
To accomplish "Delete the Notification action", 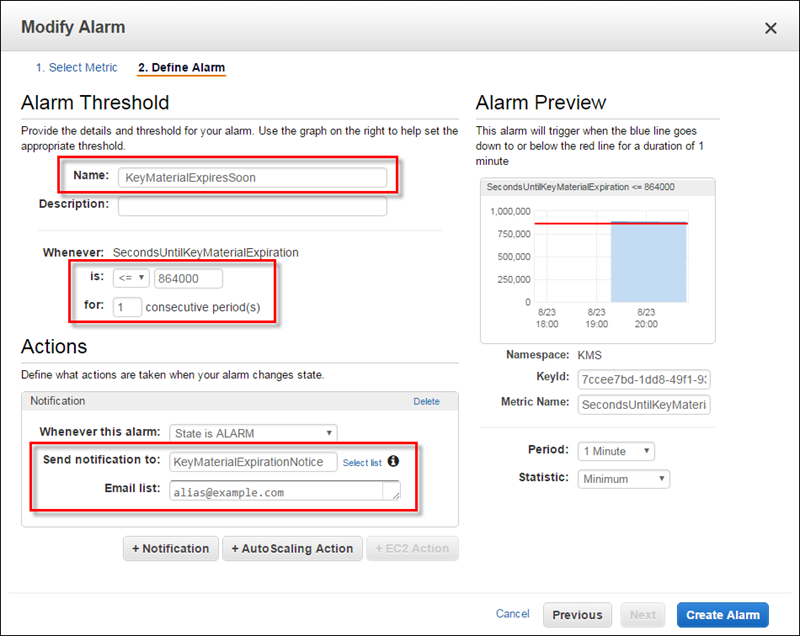I will tap(426, 401).
